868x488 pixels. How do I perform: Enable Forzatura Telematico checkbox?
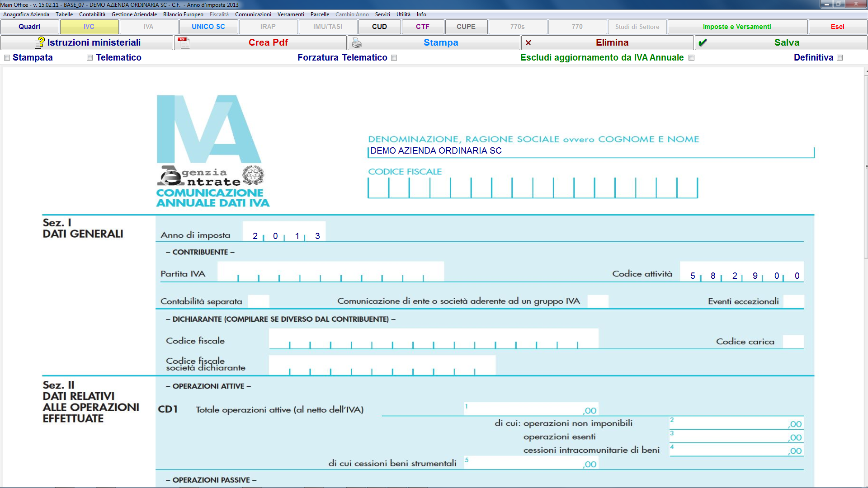[394, 58]
